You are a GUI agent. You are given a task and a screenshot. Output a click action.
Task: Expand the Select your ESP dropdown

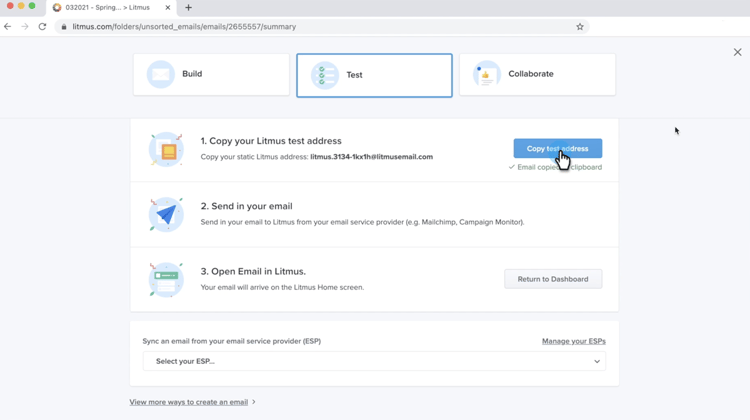pos(375,361)
